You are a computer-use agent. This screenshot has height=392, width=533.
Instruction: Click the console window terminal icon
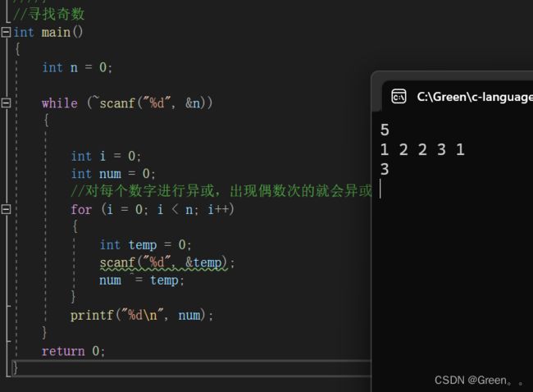point(399,96)
